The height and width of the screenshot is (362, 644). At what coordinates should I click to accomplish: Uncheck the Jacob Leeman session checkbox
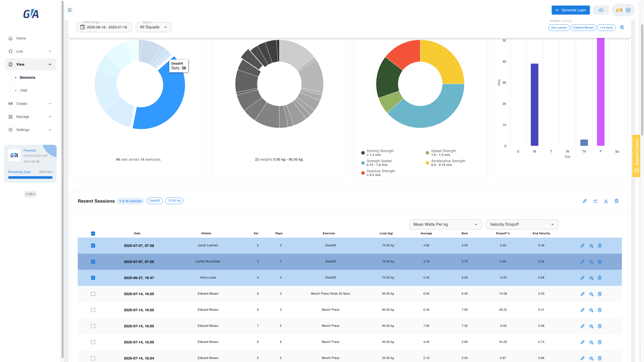point(93,246)
